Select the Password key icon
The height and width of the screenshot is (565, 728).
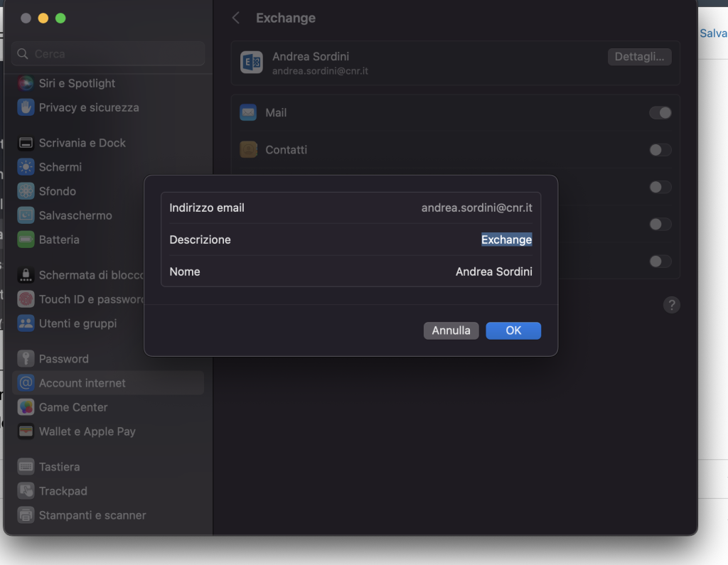point(26,358)
